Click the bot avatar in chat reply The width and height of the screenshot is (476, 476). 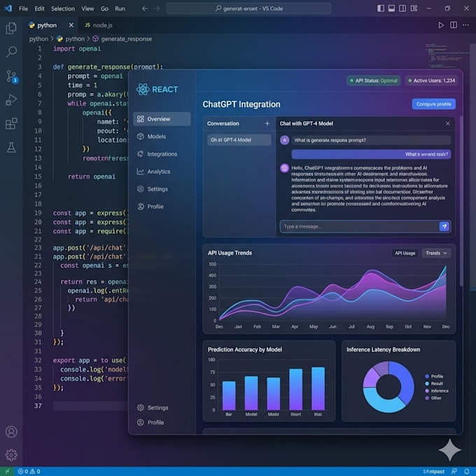284,168
